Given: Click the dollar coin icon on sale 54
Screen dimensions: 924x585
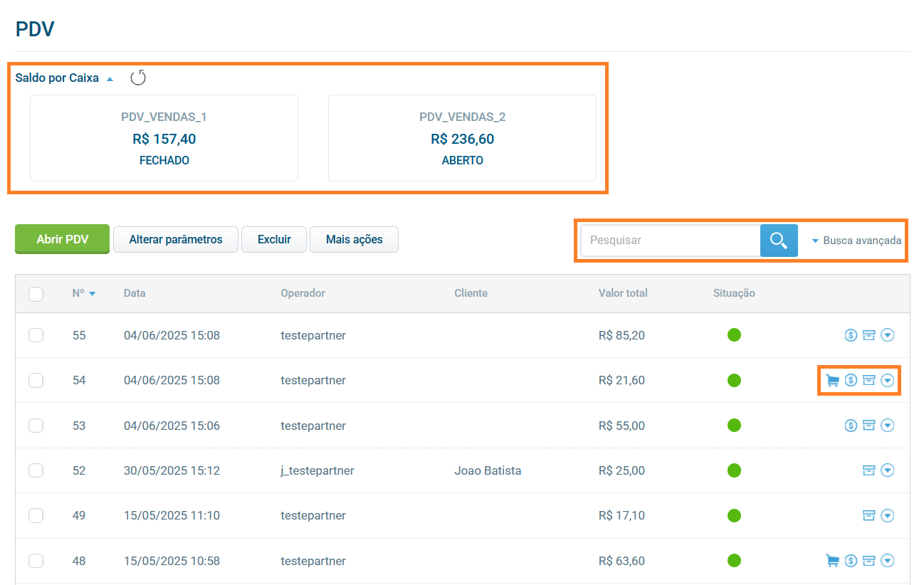Looking at the screenshot, I should (851, 381).
